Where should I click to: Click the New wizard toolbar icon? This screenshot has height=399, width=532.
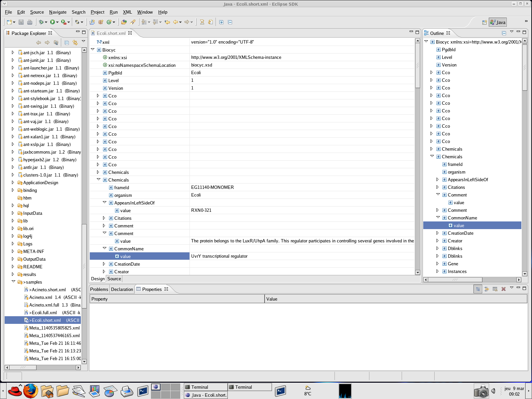9,22
